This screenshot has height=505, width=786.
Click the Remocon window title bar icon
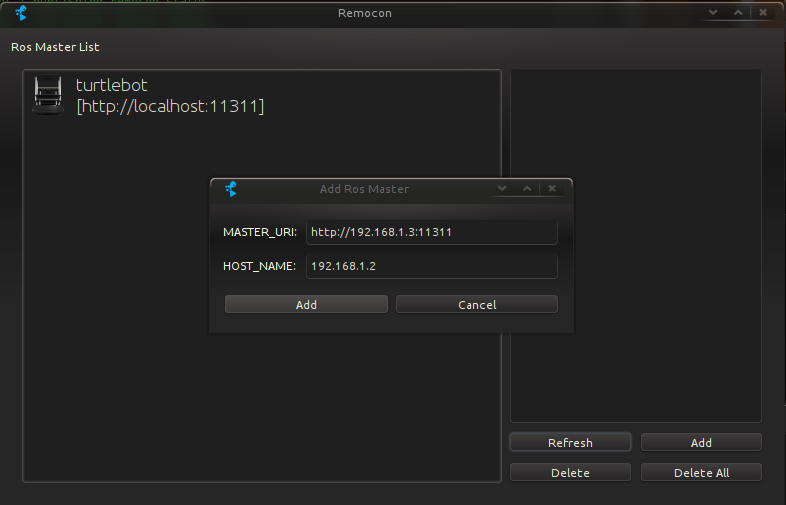pos(21,12)
